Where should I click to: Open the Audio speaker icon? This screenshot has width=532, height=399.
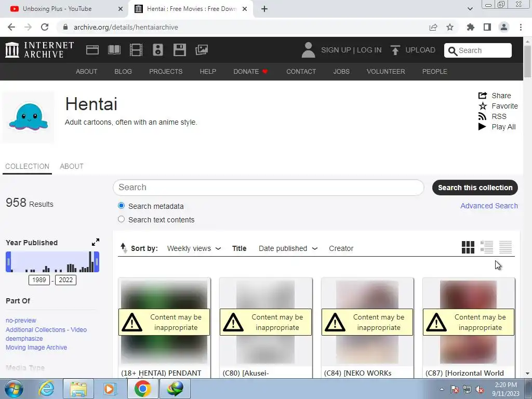click(158, 50)
